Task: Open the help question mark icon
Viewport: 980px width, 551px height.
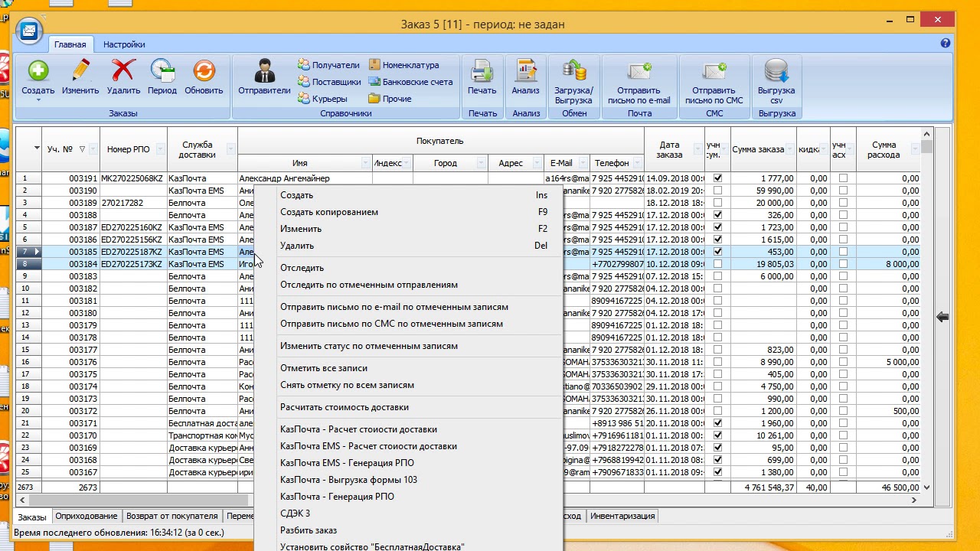Action: [946, 44]
